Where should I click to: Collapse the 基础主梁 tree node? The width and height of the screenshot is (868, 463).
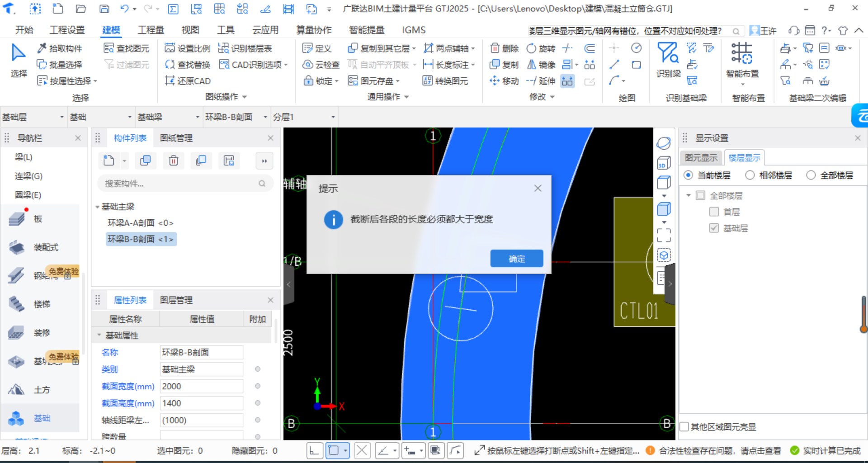pos(97,207)
